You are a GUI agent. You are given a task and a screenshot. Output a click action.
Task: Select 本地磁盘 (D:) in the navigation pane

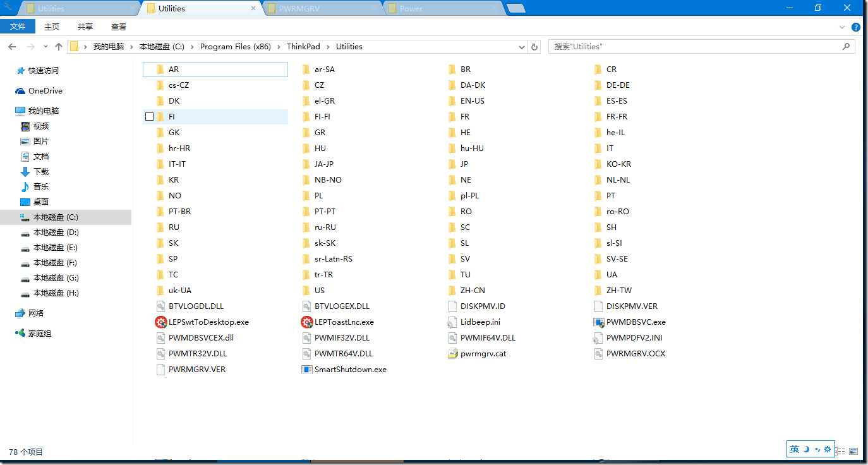[56, 232]
